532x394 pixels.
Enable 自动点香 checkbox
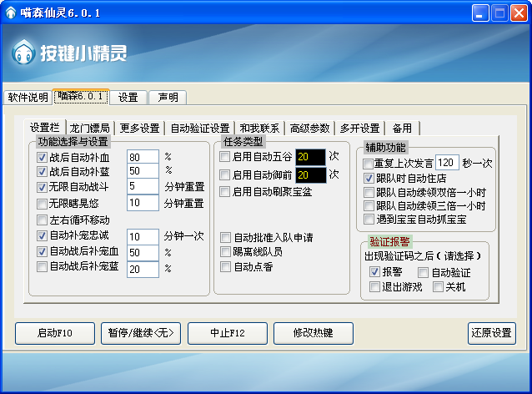click(x=225, y=266)
